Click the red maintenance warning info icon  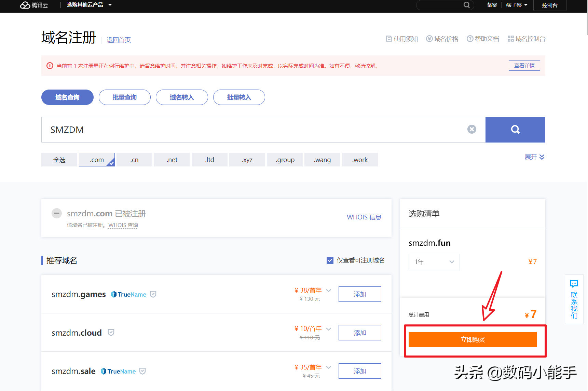(50, 66)
